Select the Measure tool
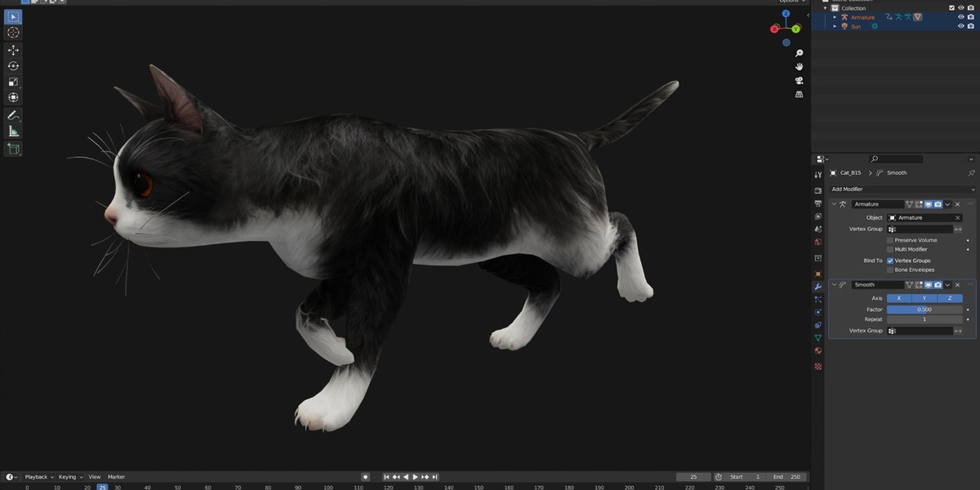Screen dimensions: 980x490 (13, 131)
